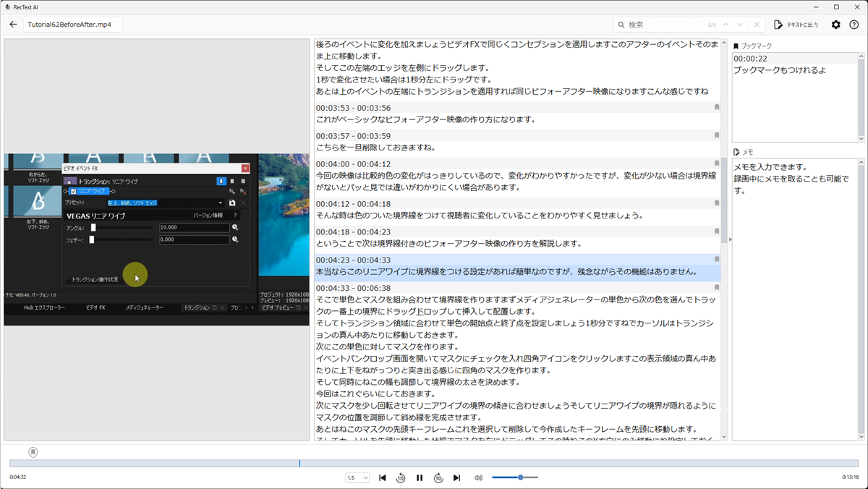Jump to the previous search result (up chevron)
This screenshot has width=868, height=489.
(726, 25)
